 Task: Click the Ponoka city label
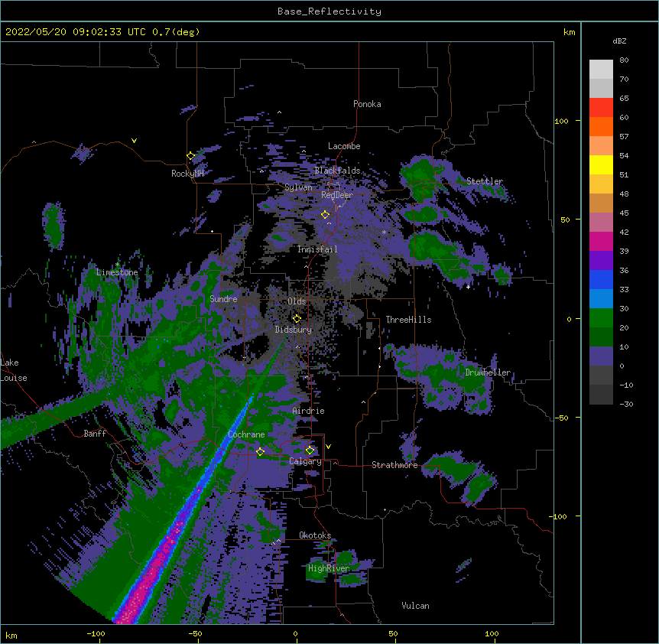pyautogui.click(x=367, y=104)
